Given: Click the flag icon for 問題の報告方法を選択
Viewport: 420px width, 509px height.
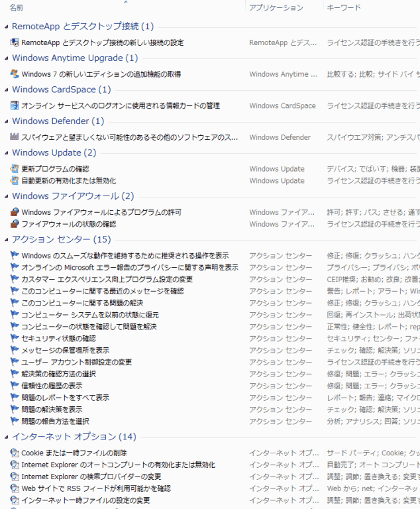Looking at the screenshot, I should (x=15, y=421).
